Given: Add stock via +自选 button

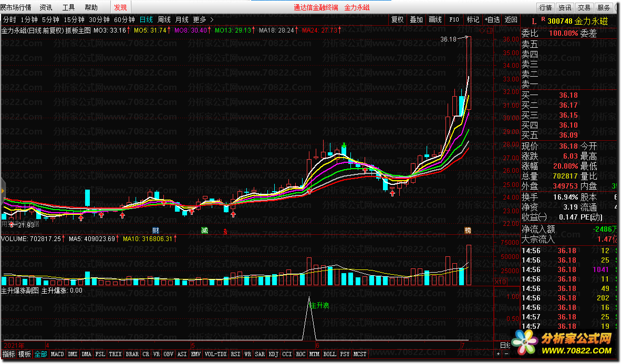Looking at the screenshot, I should click(x=492, y=19).
